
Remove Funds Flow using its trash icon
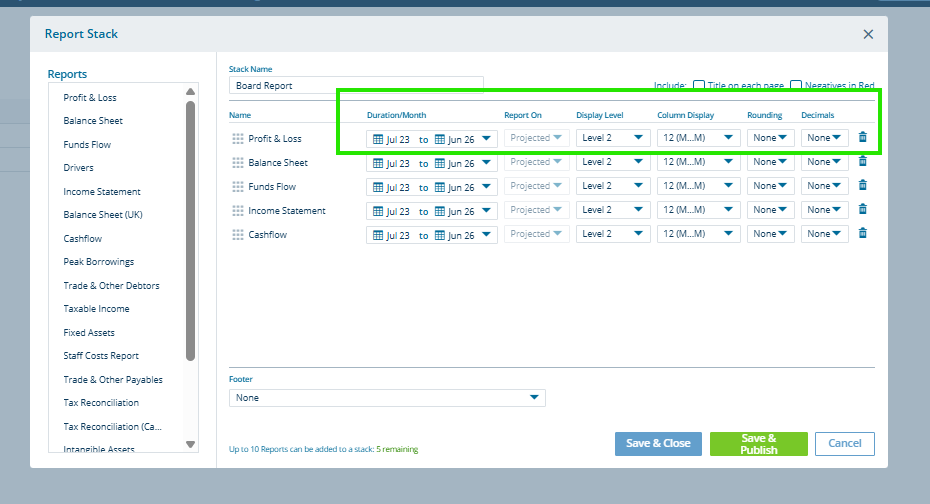(863, 186)
